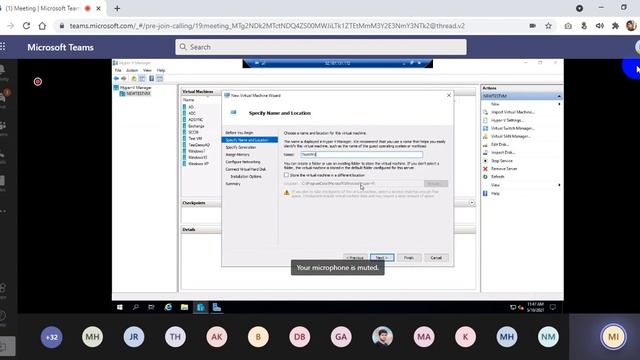Click the Finish button in the wizard

pyautogui.click(x=409, y=258)
